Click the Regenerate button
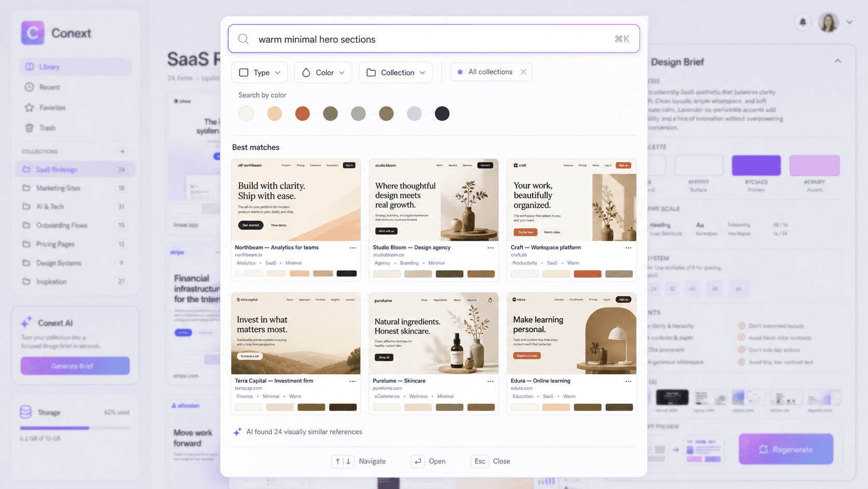Screen dimensions: 868x489 click(x=786, y=449)
